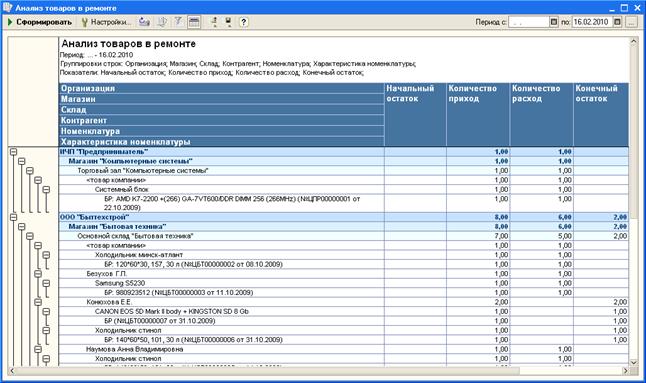This screenshot has width=646, height=383.
Task: Collapse the Конюхова Е.Е. group node
Action: pyautogui.click(x=38, y=302)
